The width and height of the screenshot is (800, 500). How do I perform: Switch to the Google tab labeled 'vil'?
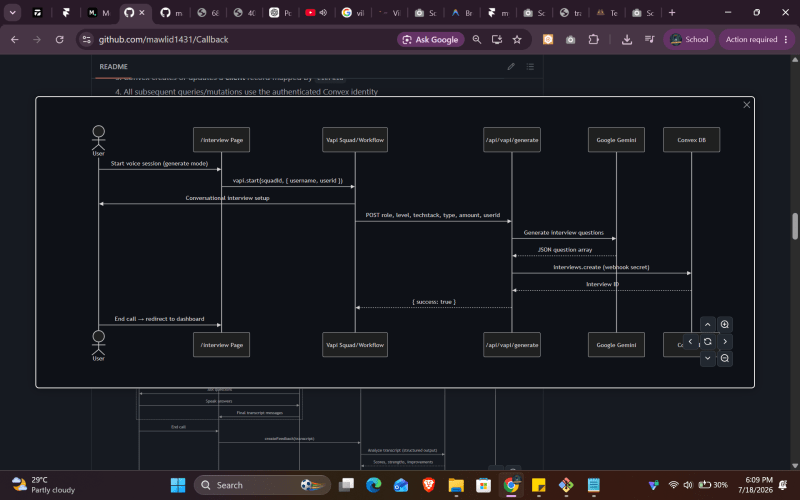point(355,13)
